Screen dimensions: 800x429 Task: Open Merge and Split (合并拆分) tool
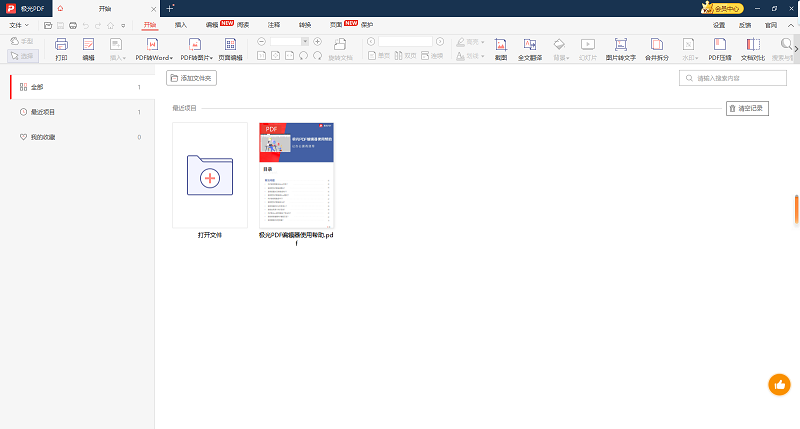(x=657, y=49)
